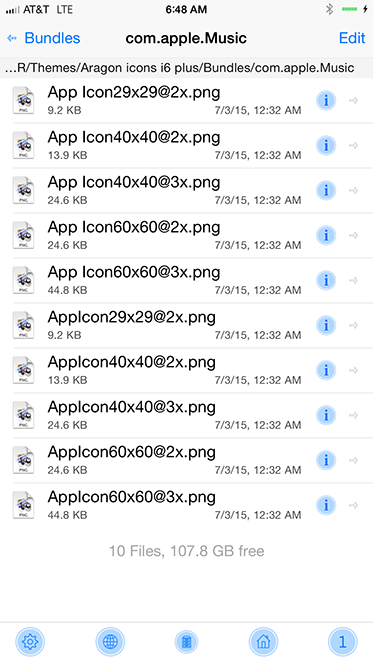Viewport: 373px width, 662px height.
Task: Select file AppIcon60x60@2x.png
Action: pos(186,460)
